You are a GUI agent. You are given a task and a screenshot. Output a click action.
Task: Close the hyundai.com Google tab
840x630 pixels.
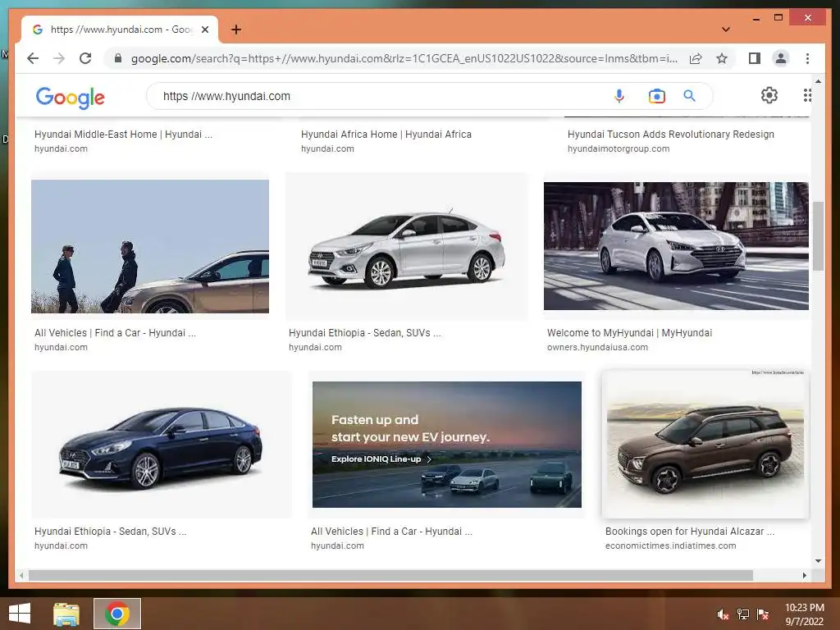pos(204,30)
